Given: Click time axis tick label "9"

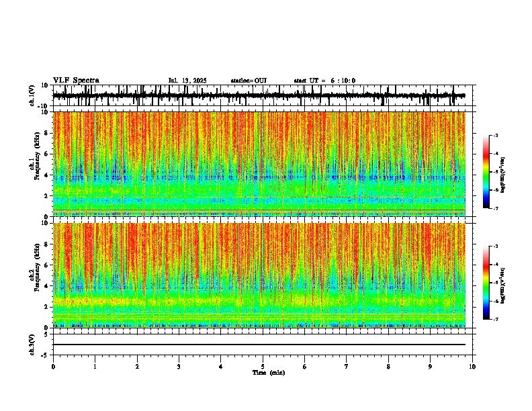Looking at the screenshot, I should point(430,367).
